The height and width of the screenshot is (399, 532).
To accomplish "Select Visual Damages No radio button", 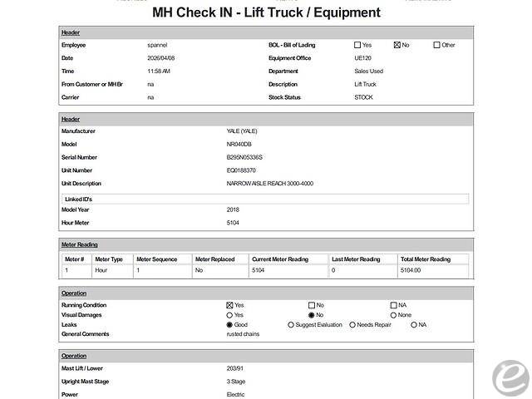I will click(311, 315).
